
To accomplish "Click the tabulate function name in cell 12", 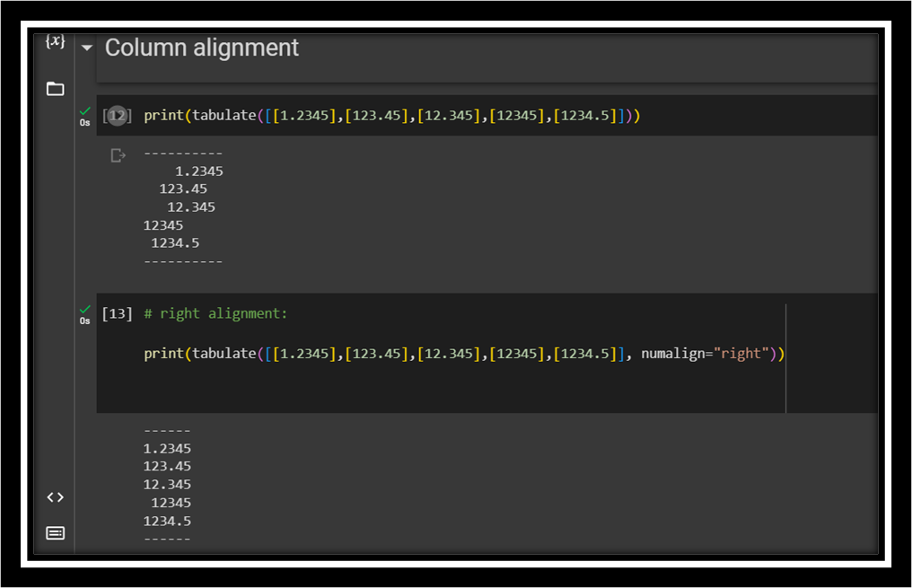I will (224, 116).
